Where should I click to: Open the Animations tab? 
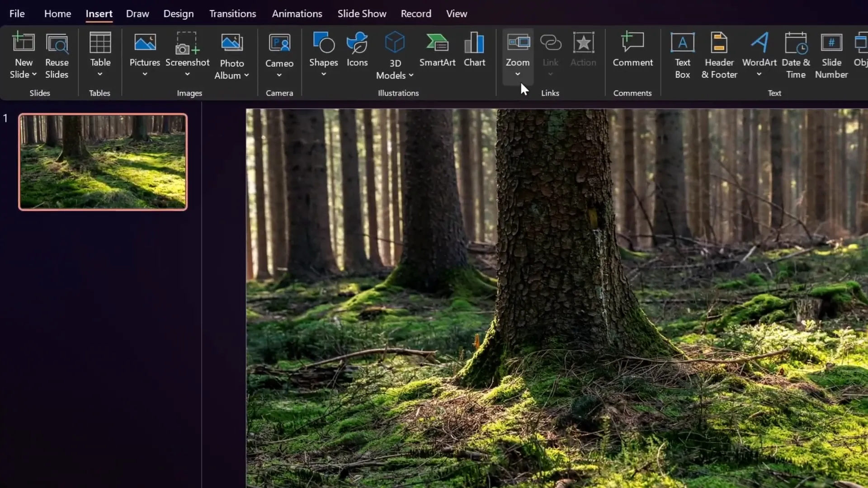(x=297, y=14)
